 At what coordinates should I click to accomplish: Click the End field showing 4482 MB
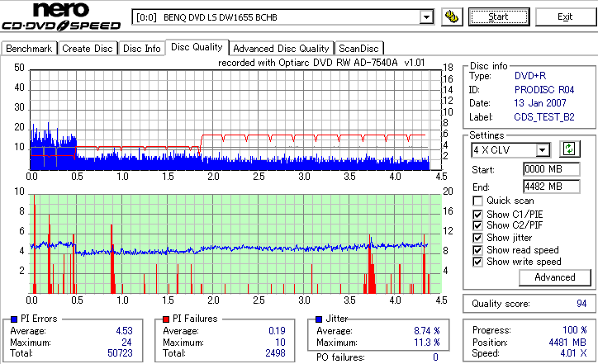[x=552, y=187]
